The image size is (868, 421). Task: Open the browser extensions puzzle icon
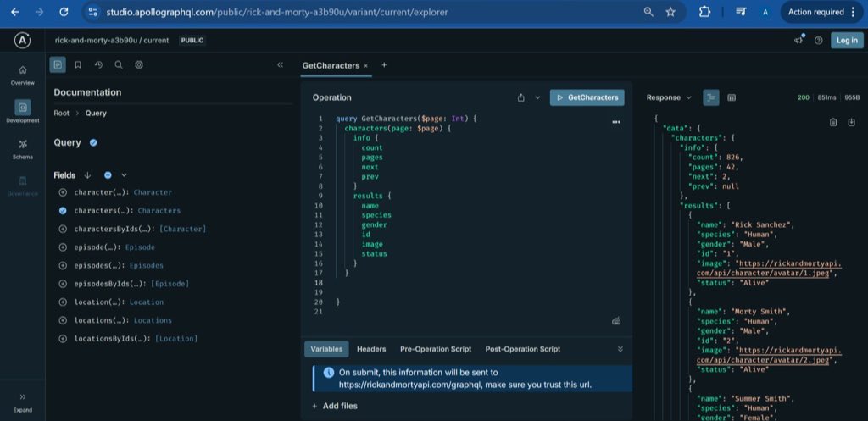pos(704,12)
